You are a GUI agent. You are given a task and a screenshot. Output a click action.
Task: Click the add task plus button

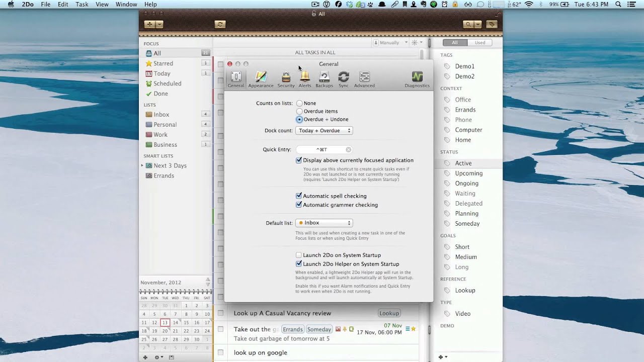coord(149,24)
